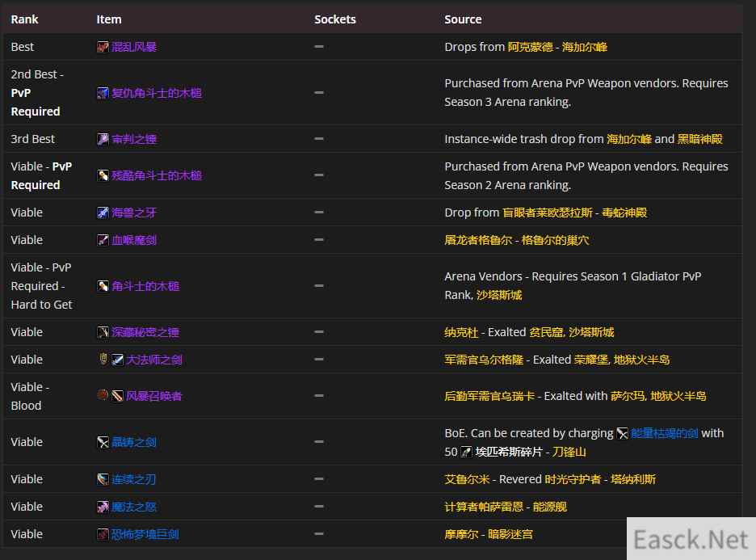The width and height of the screenshot is (756, 560).
Task: Open the 海加尔峰 link in the Best row
Action: 584,47
